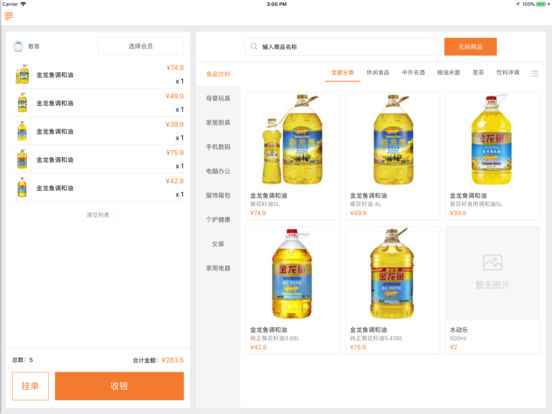552x414 pixels.
Task: Select the 女装 category
Action: click(x=218, y=244)
